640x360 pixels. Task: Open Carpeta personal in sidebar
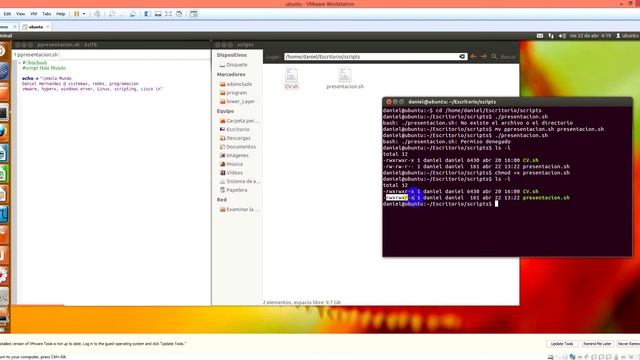(x=239, y=121)
